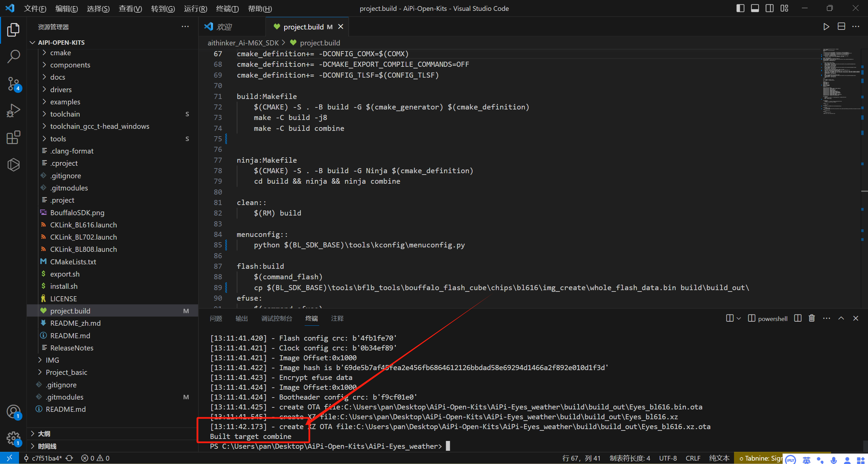Open the Search view icon

click(13, 56)
